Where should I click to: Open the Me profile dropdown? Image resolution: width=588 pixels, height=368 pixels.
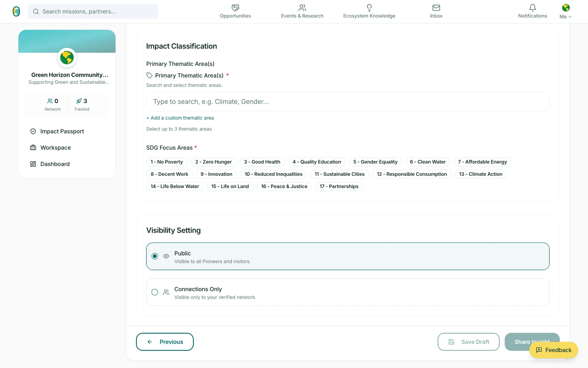[x=566, y=12]
